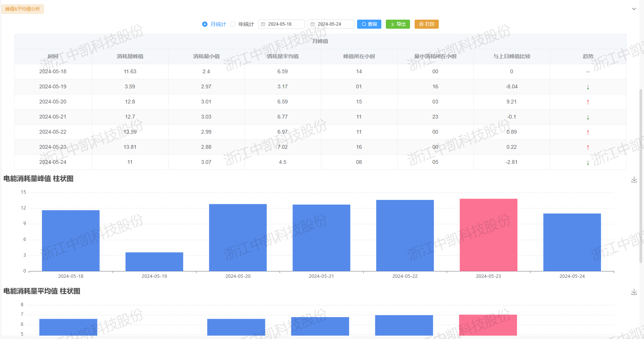Download the average value bar chart image
The height and width of the screenshot is (339, 644).
point(634,292)
